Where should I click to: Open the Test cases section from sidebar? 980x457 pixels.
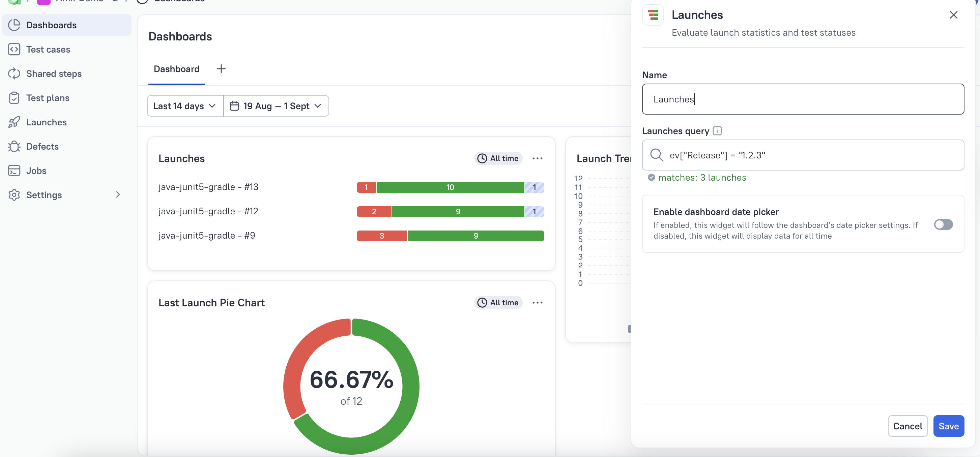point(48,49)
